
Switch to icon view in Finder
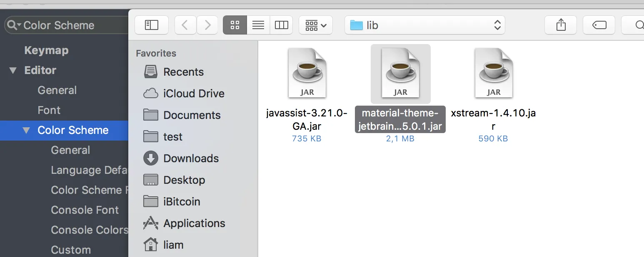pos(235,25)
